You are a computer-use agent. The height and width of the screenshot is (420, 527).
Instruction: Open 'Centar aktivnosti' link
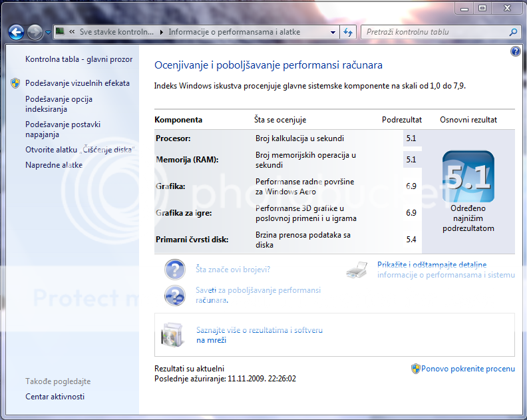pyautogui.click(x=55, y=397)
